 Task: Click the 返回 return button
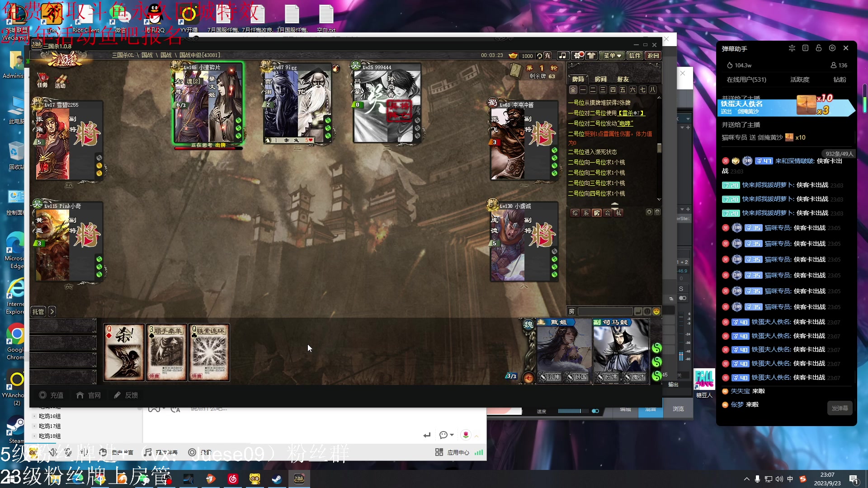click(653, 56)
